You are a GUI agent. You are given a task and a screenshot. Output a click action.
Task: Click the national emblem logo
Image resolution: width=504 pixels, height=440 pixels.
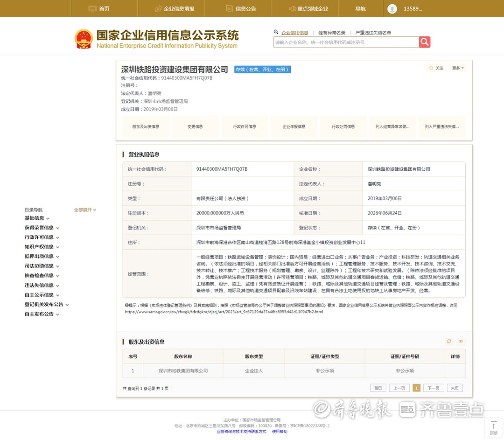pos(84,39)
